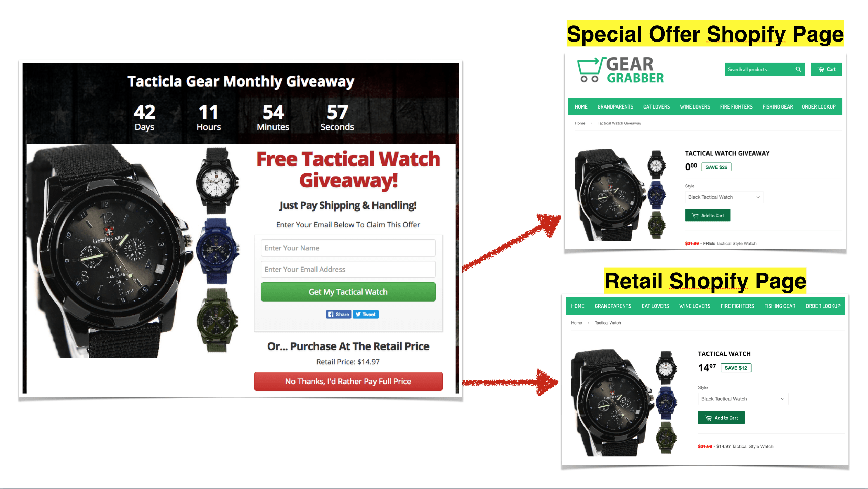Add the free giveaway watch to cart
The image size is (868, 489).
click(x=708, y=216)
